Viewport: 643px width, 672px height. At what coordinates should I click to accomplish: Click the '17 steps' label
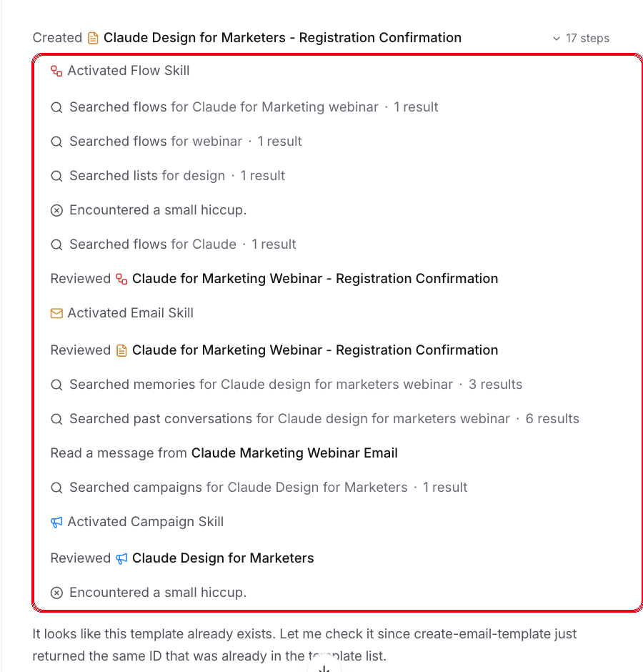587,38
